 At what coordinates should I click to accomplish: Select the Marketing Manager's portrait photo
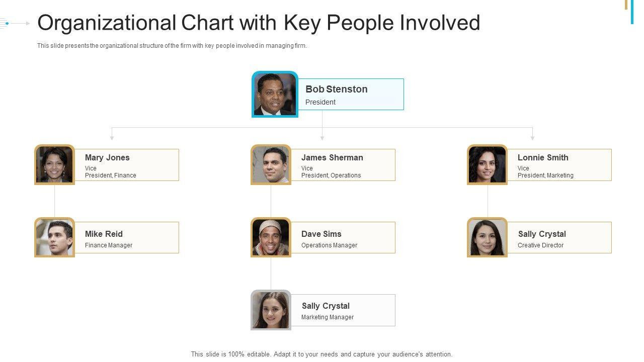point(271,310)
